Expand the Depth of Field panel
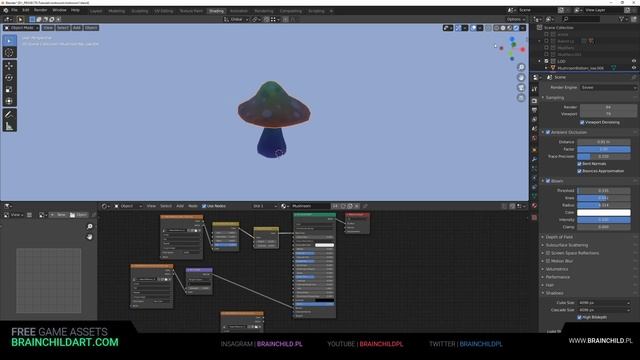Screen dimensions: 640x360 (x=559, y=237)
